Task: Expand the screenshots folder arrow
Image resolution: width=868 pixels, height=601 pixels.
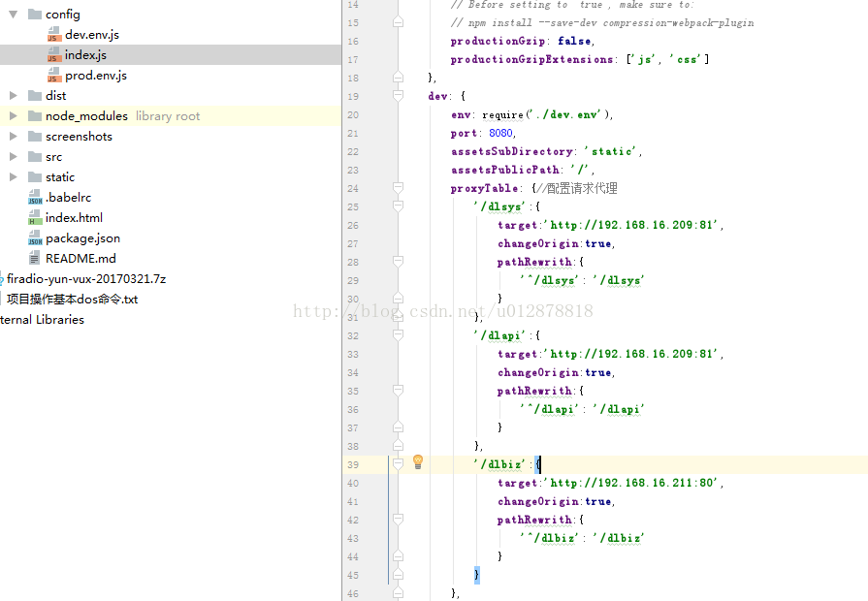Action: coord(14,136)
